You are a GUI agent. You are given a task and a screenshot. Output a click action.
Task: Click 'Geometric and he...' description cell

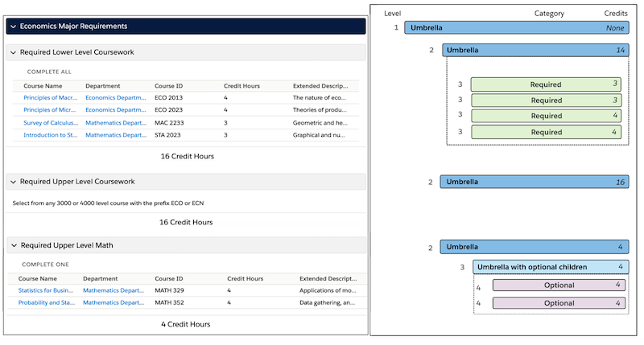click(x=320, y=123)
